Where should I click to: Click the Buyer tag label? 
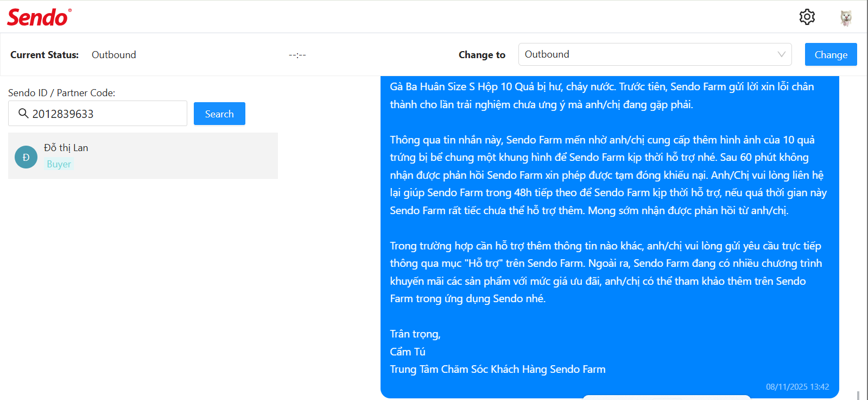[59, 164]
